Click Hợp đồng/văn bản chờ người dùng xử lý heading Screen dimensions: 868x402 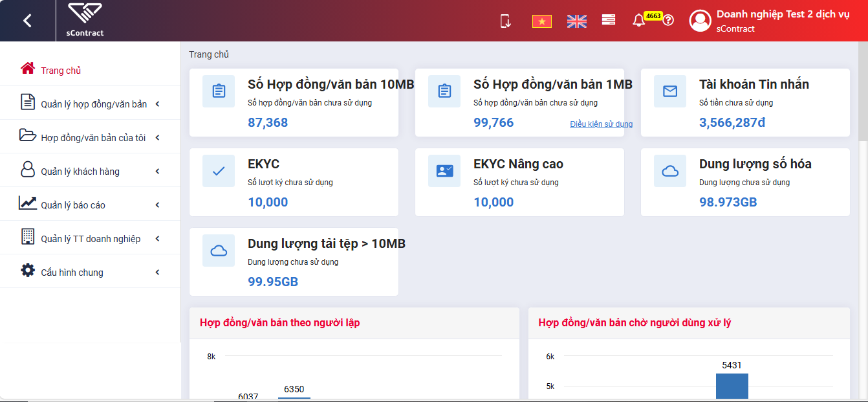click(x=635, y=322)
